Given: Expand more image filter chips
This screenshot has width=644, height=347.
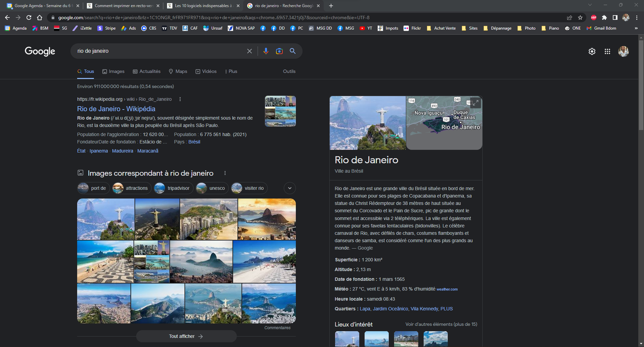Looking at the screenshot, I should [x=290, y=188].
